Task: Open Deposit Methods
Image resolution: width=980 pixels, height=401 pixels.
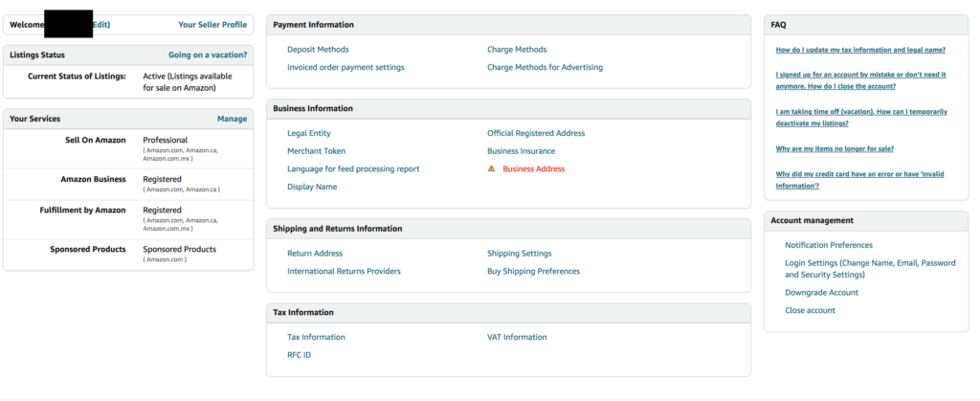Action: 318,50
